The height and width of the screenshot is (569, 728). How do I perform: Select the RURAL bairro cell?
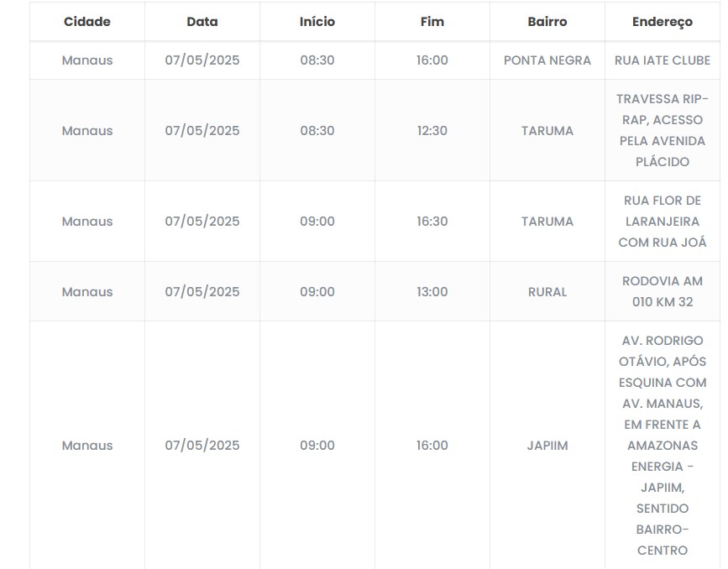(547, 292)
